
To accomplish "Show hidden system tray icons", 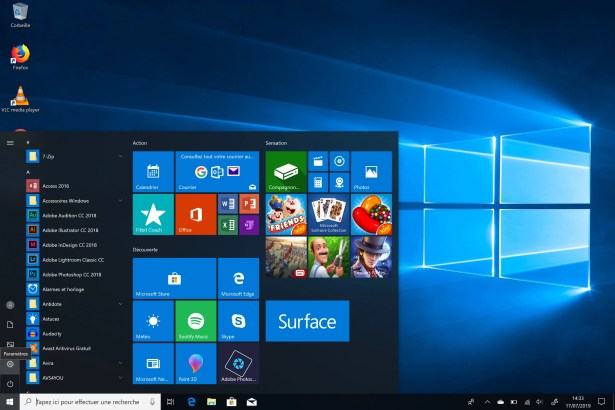I will (487, 402).
